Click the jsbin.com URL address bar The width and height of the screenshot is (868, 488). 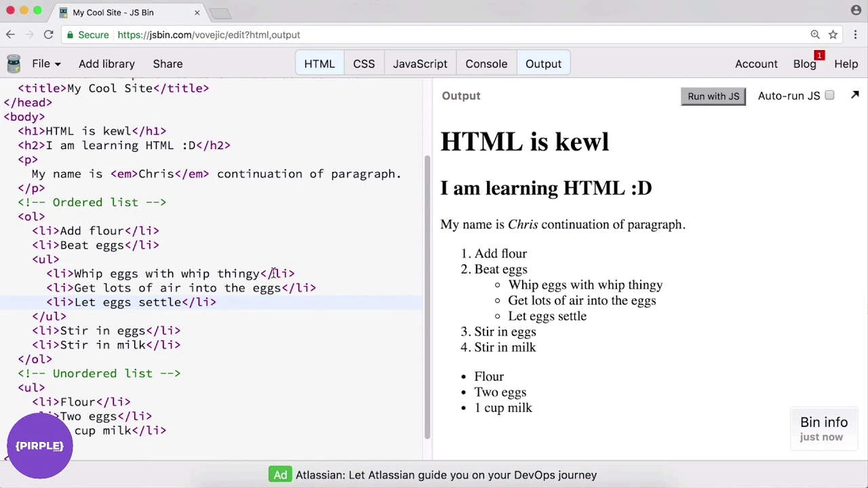[434, 35]
